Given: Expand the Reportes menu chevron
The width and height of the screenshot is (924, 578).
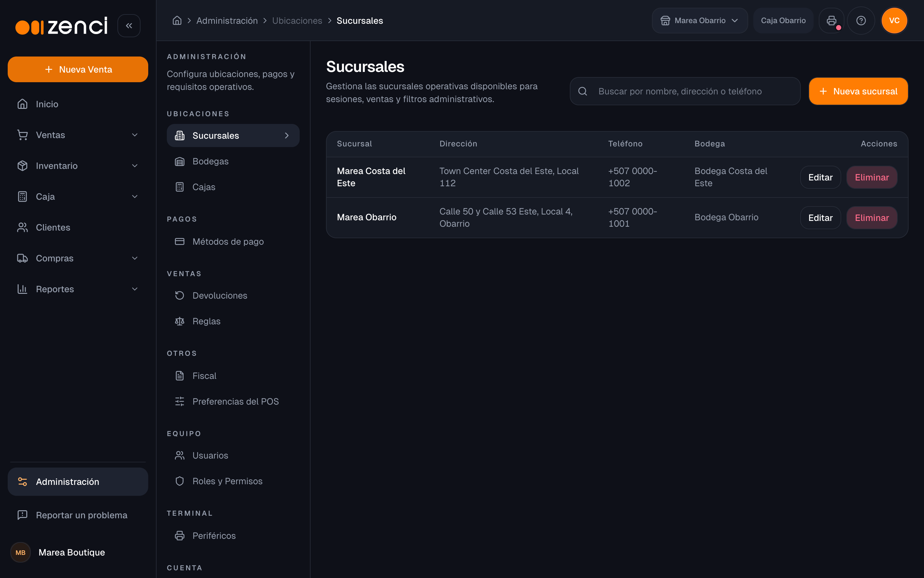Looking at the screenshot, I should click(x=134, y=289).
